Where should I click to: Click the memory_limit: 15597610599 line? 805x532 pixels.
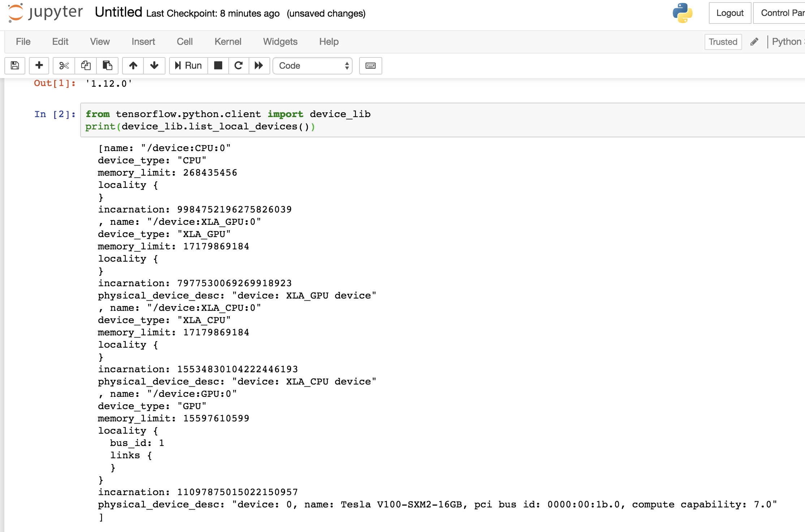point(173,419)
